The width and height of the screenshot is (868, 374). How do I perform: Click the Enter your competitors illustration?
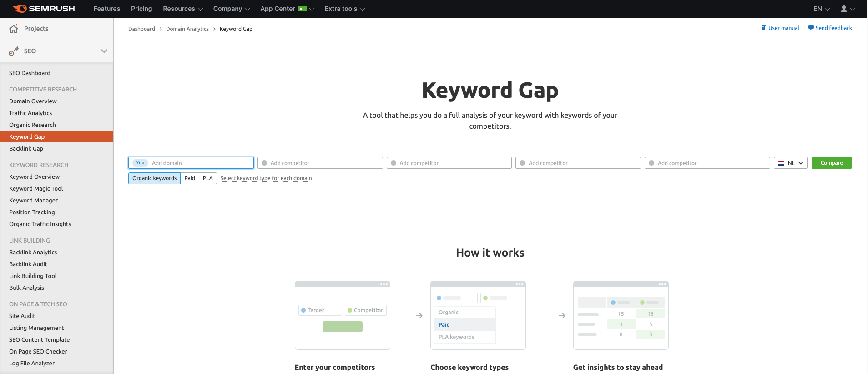coord(343,315)
